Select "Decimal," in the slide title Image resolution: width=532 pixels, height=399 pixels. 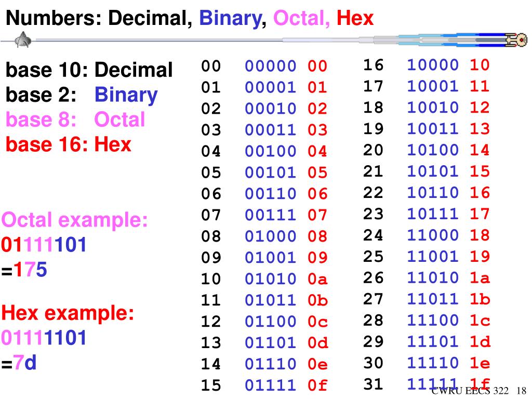[x=150, y=18]
